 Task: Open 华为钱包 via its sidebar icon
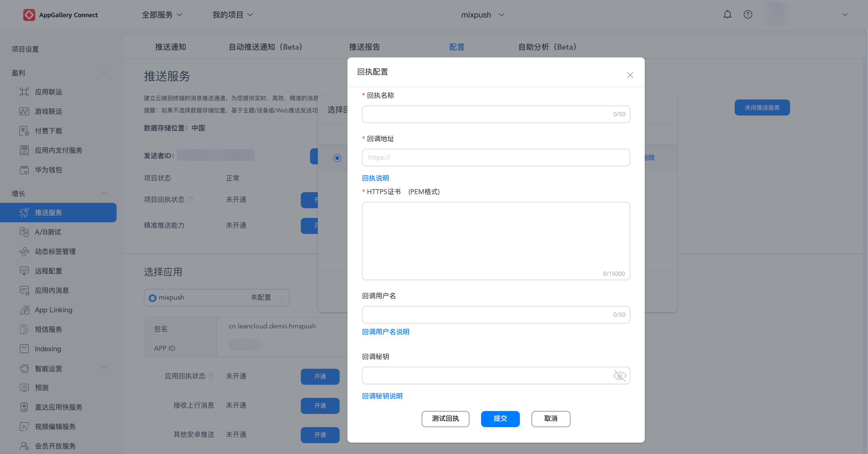point(24,170)
